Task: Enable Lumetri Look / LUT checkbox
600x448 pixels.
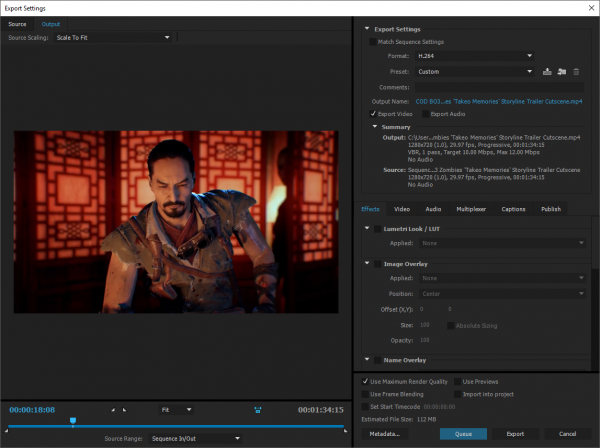Action: [x=377, y=229]
